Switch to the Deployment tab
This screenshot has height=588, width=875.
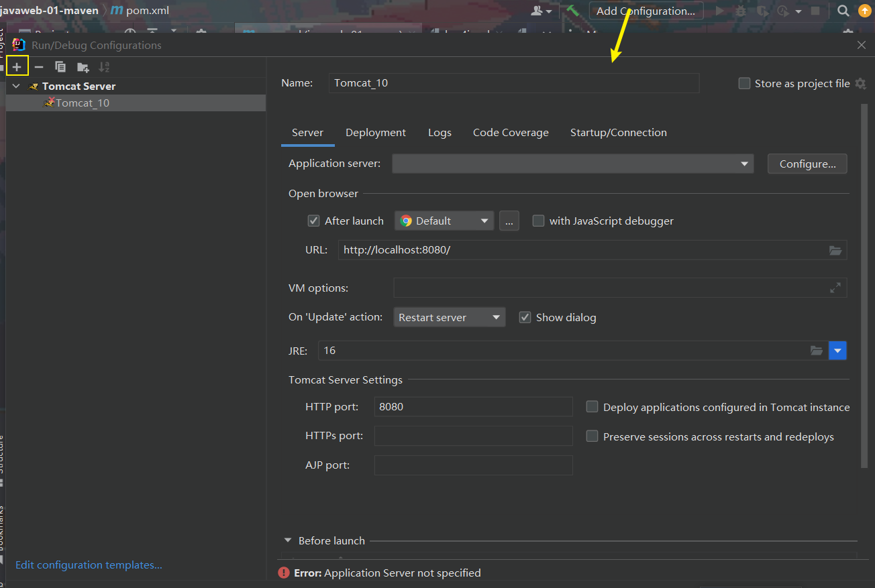pyautogui.click(x=376, y=133)
